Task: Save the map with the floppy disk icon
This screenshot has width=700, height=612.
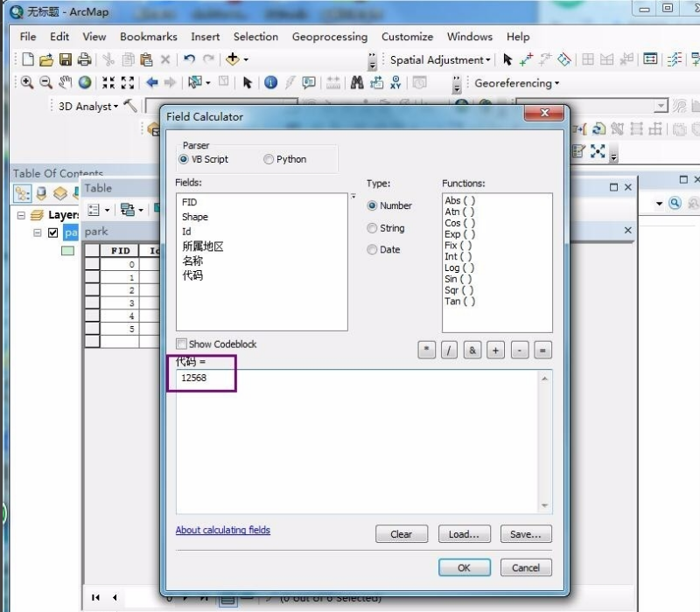Action: click(65, 59)
